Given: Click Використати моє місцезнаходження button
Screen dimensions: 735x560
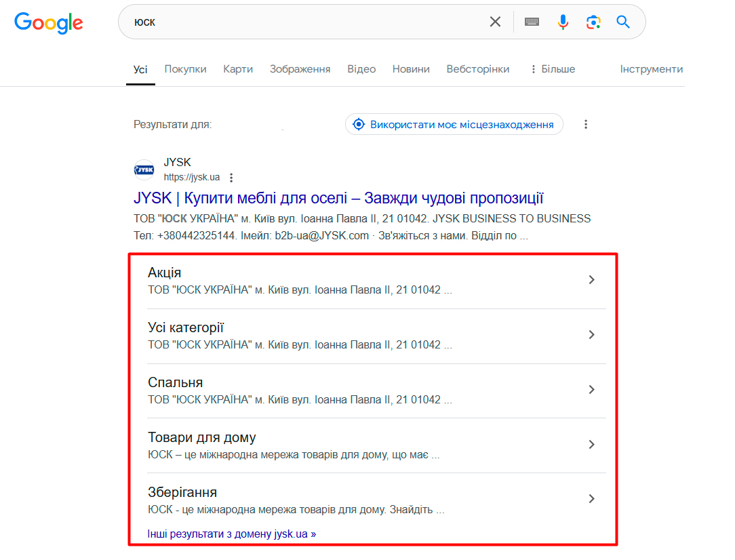Looking at the screenshot, I should tap(454, 124).
